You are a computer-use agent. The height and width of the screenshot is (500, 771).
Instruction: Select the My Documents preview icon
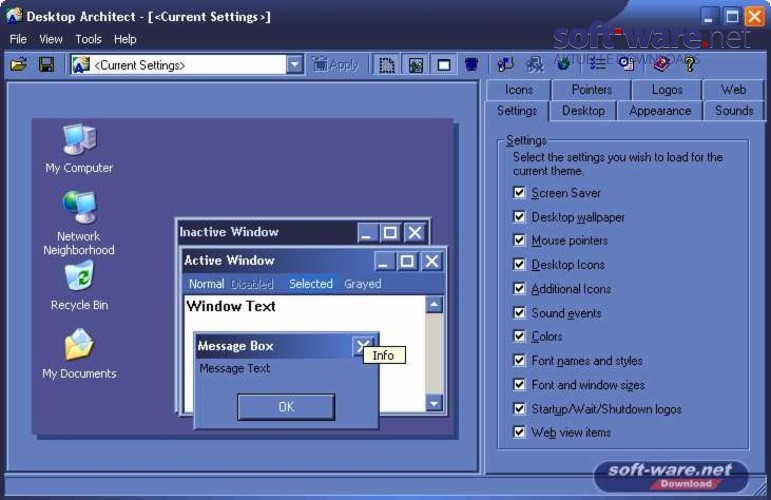[79, 354]
